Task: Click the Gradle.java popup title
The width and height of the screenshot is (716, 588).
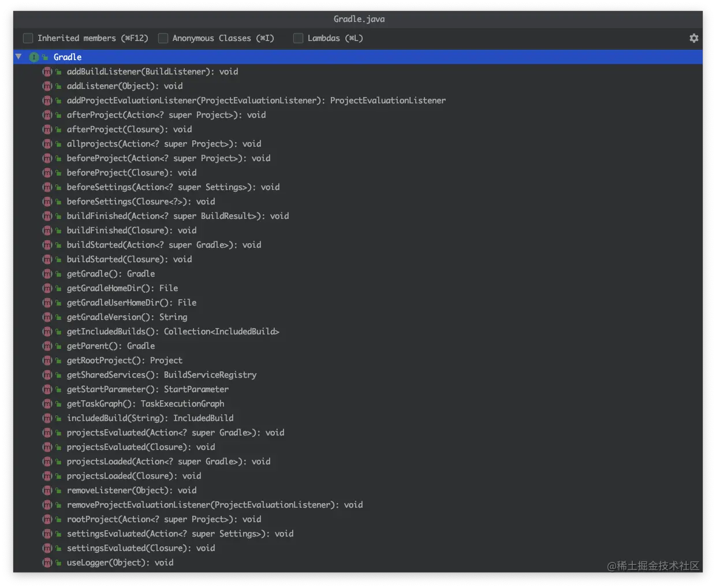Action: point(359,19)
